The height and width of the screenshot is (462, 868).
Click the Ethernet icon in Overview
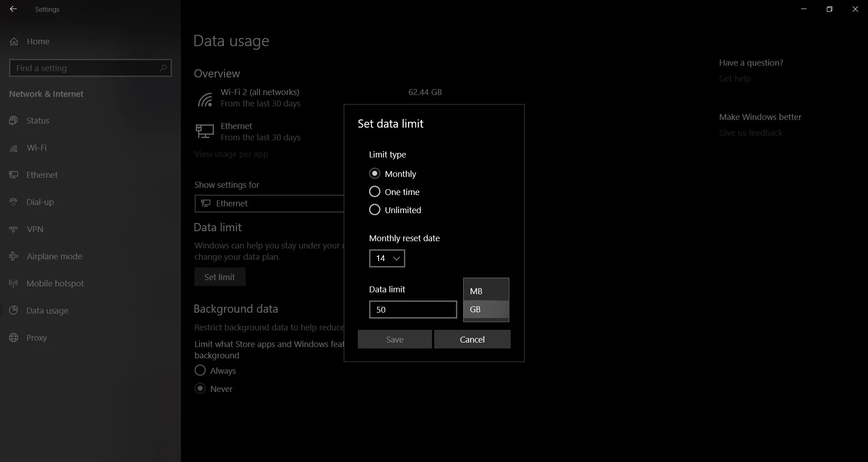click(205, 132)
